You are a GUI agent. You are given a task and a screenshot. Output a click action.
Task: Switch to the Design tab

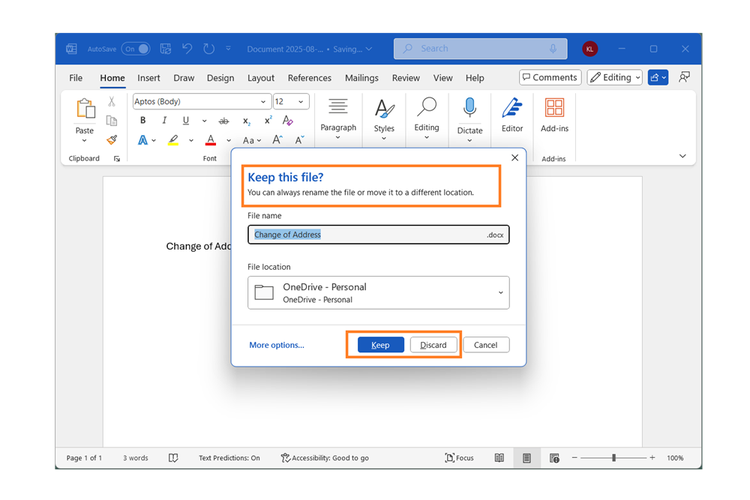point(221,78)
